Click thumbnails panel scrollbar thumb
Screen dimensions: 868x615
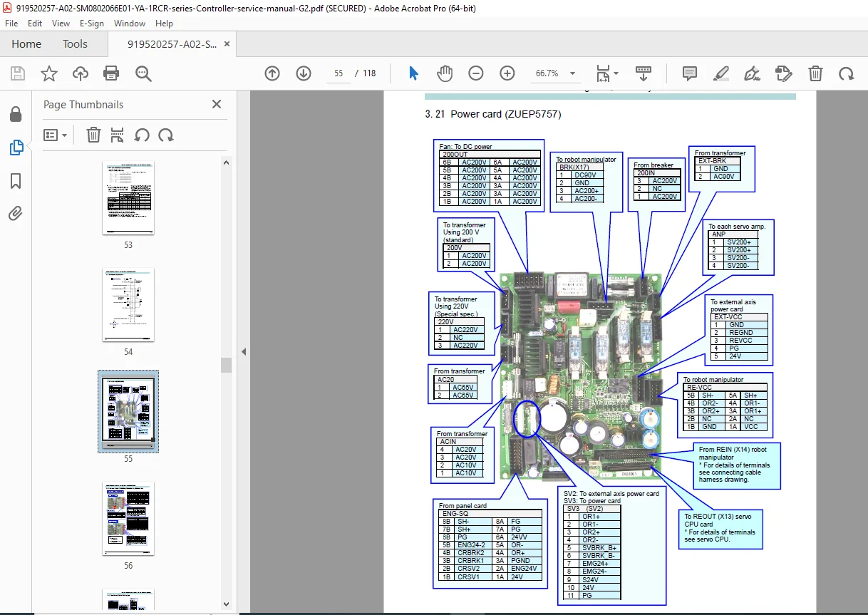(x=226, y=365)
